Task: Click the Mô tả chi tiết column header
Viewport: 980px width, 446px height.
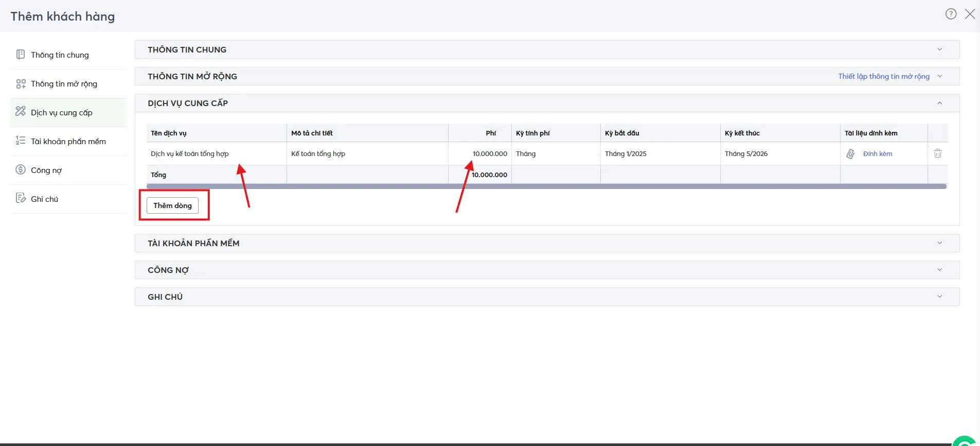Action: [x=367, y=133]
